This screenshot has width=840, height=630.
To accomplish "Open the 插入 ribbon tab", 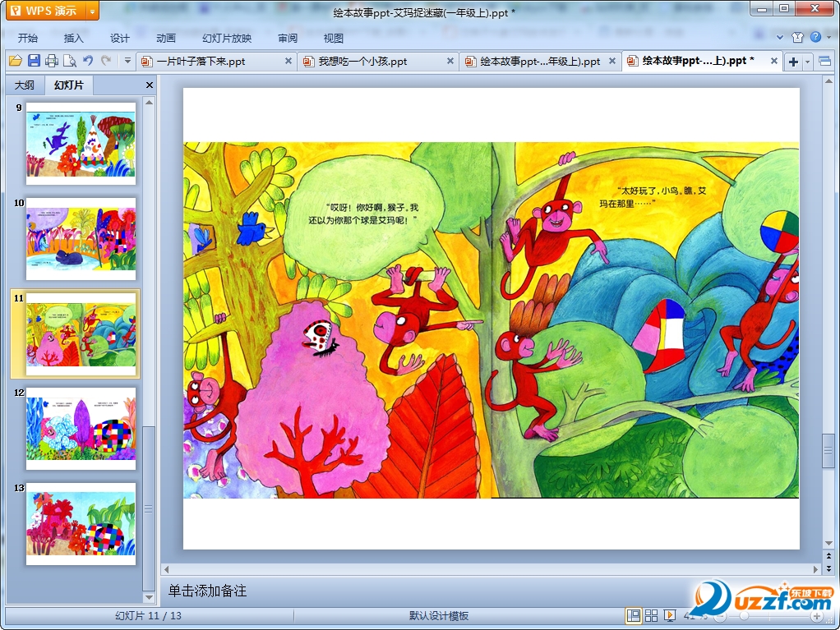I will (73, 38).
